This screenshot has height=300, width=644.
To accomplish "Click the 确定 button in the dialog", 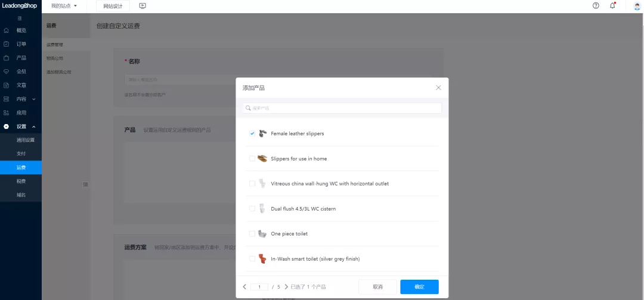I will point(419,287).
